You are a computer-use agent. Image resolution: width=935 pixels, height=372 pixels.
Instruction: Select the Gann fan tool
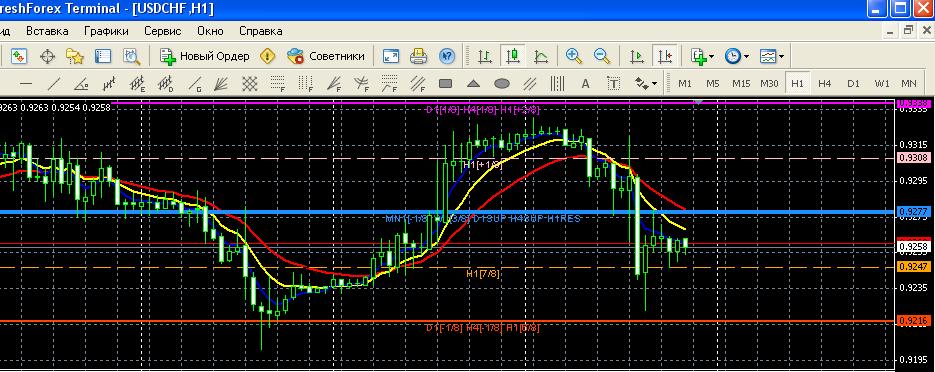click(221, 83)
